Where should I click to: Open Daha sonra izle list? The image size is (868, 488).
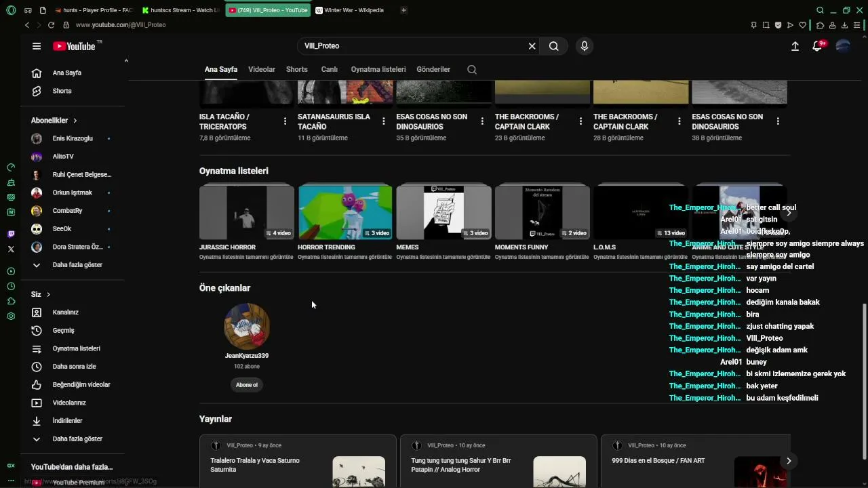(x=74, y=367)
